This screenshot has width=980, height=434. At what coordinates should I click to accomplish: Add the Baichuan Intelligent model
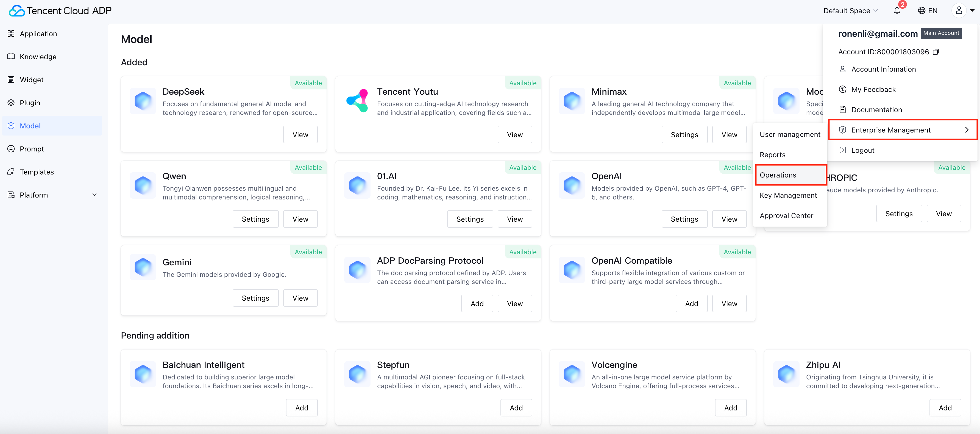301,408
